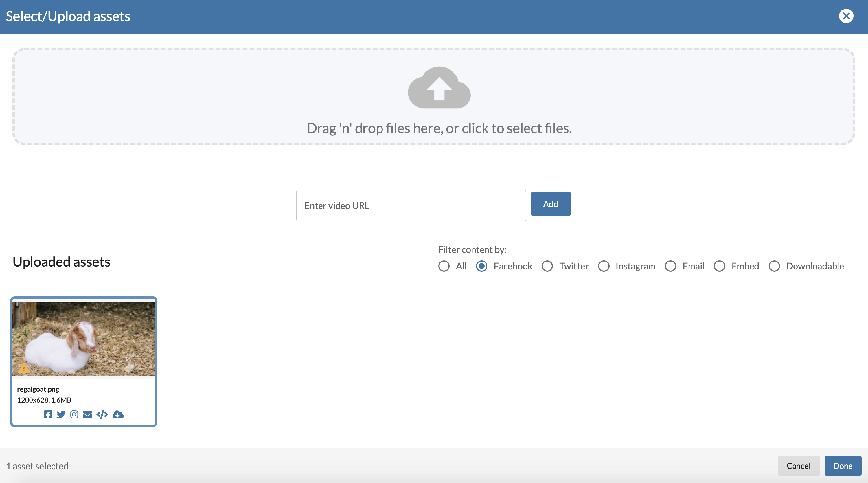Click the Facebook icon on regalgoat.png card
The height and width of the screenshot is (483, 868).
(x=48, y=414)
